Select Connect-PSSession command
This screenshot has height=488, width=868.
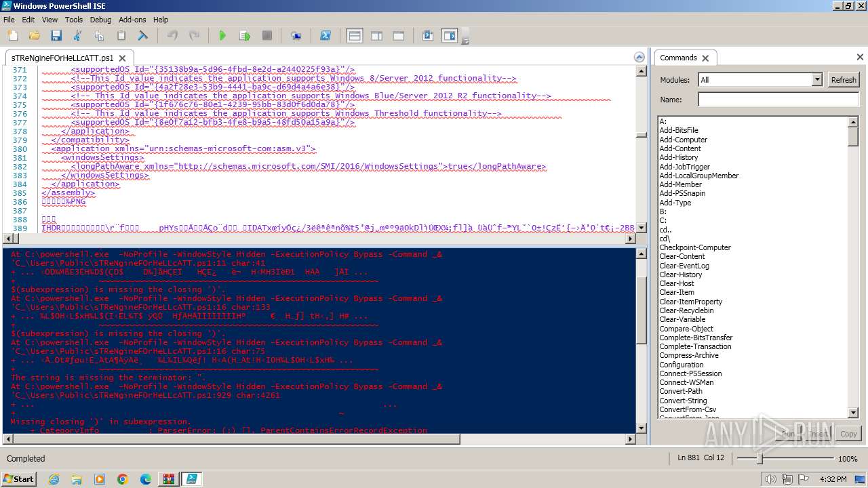click(x=690, y=373)
